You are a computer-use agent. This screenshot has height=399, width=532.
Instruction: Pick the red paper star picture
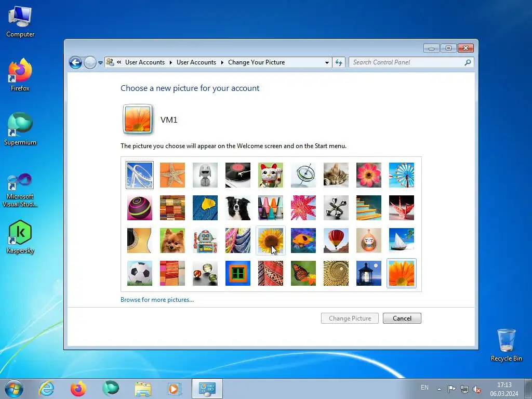303,208
